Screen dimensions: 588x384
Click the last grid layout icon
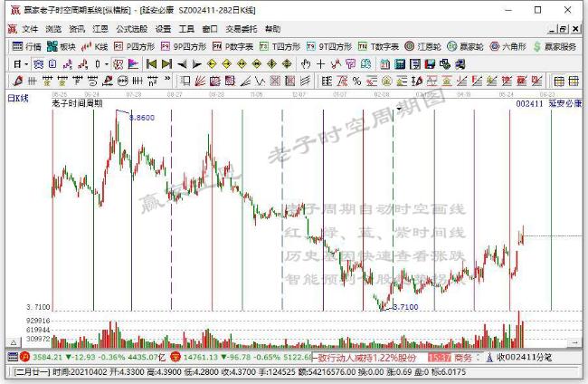[574, 81]
